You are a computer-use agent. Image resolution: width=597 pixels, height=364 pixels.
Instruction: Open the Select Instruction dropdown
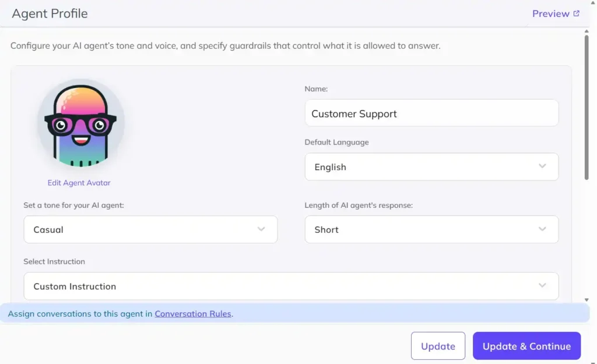click(x=291, y=286)
